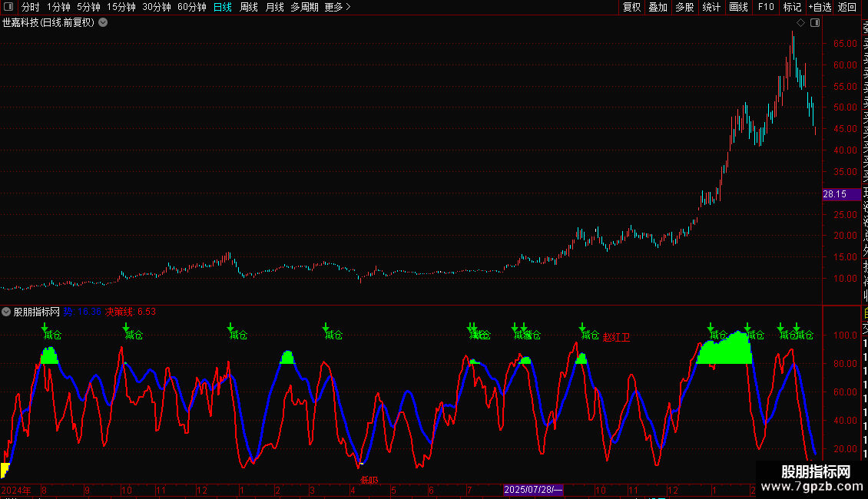868x499 pixels.
Task: Click the 返回 back button
Action: tap(847, 8)
